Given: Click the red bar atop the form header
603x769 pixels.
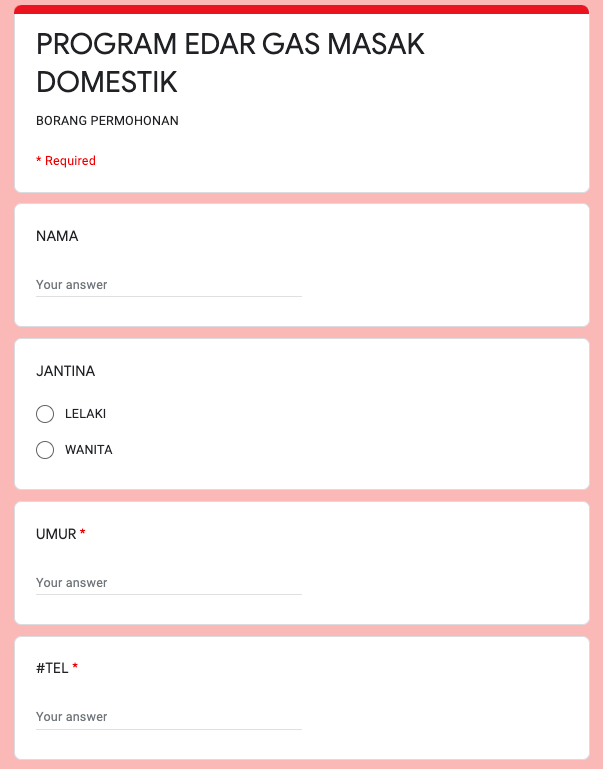Looking at the screenshot, I should pos(301,9).
